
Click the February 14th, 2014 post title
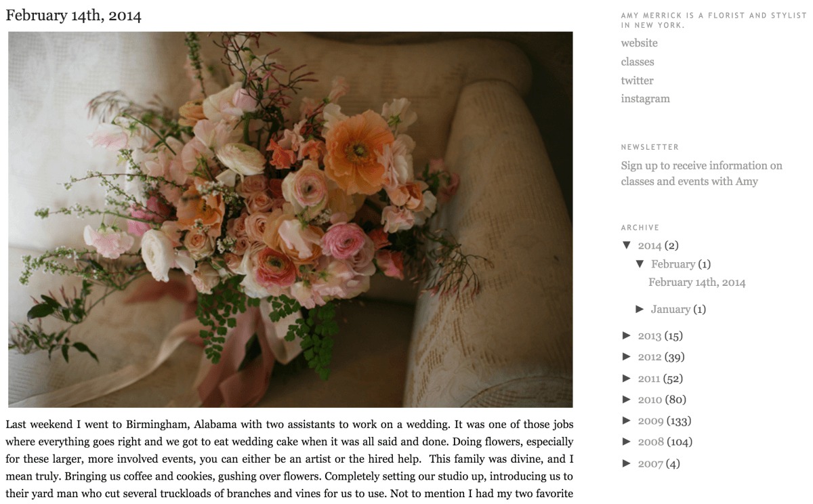pos(73,16)
